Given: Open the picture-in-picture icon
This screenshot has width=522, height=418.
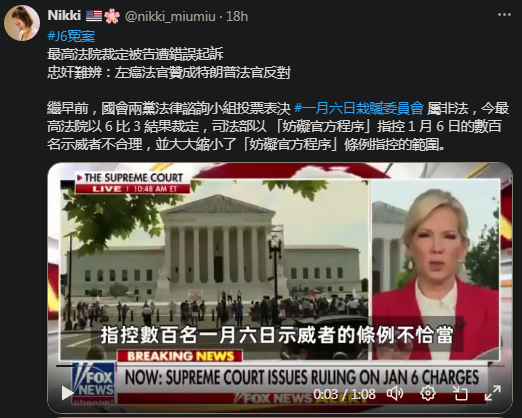Looking at the screenshot, I should (x=460, y=394).
